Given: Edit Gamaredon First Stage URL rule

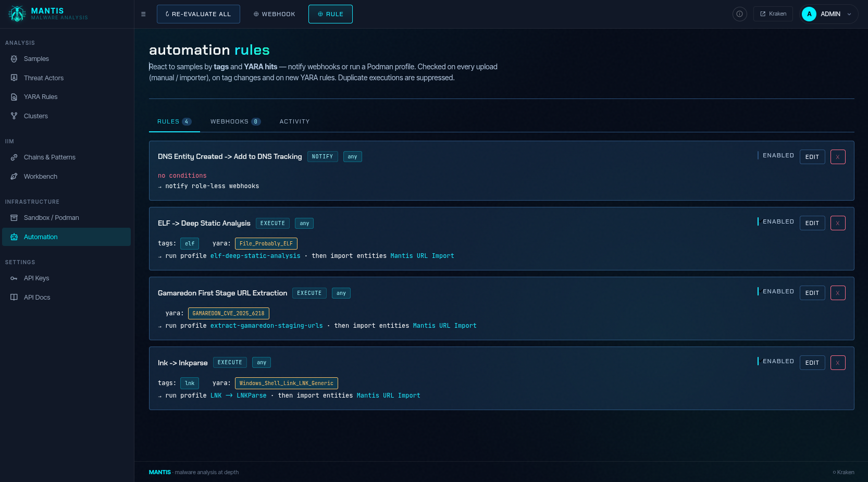Looking at the screenshot, I should pyautogui.click(x=812, y=293).
